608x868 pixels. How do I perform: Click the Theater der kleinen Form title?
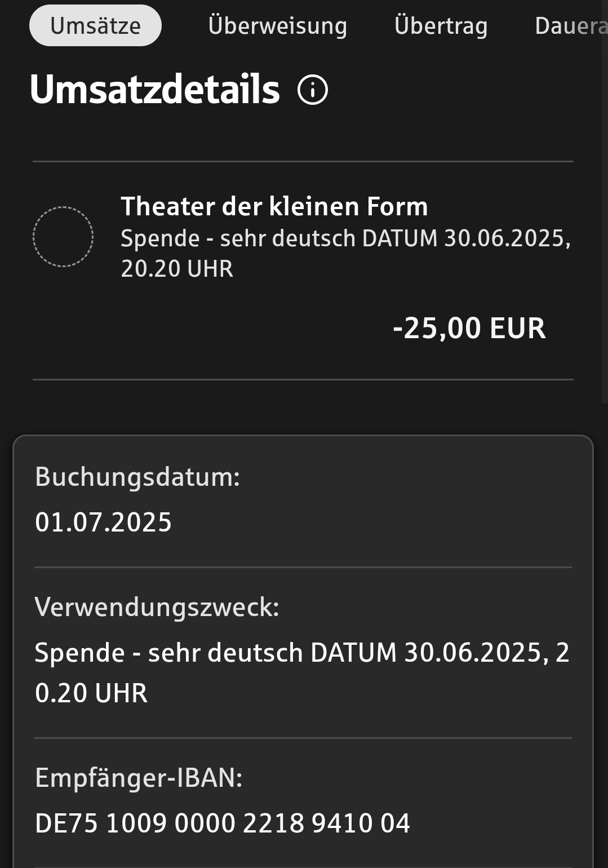tap(274, 206)
